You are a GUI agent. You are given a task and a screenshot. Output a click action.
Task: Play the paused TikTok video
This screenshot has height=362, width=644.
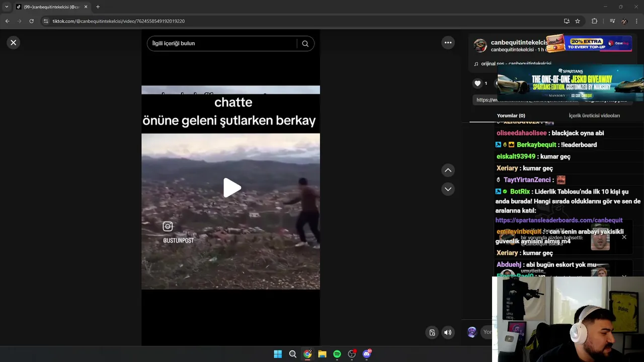[x=232, y=188]
